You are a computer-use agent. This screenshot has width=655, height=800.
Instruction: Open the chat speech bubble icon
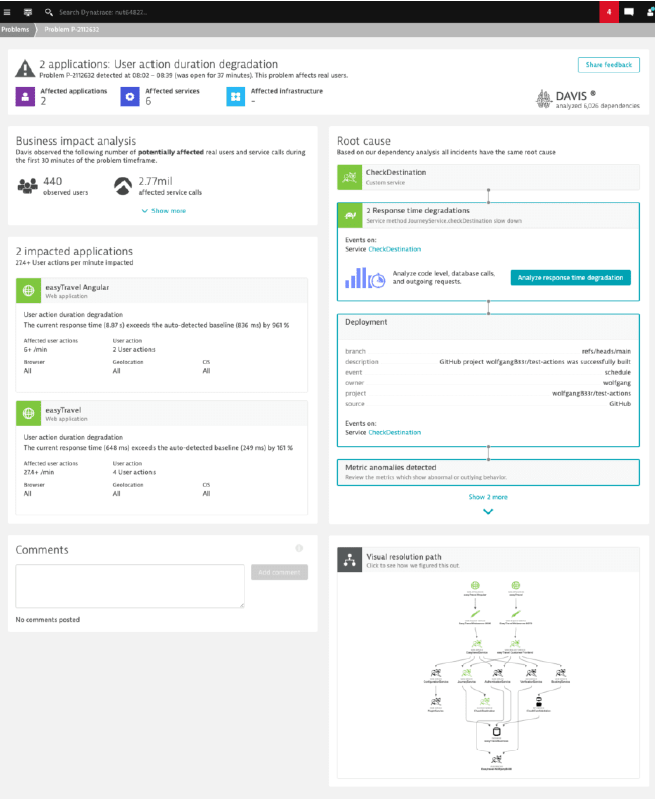(x=629, y=12)
